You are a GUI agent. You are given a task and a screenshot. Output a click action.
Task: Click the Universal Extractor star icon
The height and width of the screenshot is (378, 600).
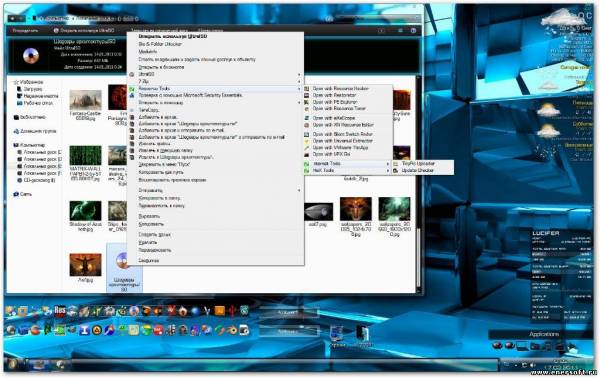(x=307, y=141)
